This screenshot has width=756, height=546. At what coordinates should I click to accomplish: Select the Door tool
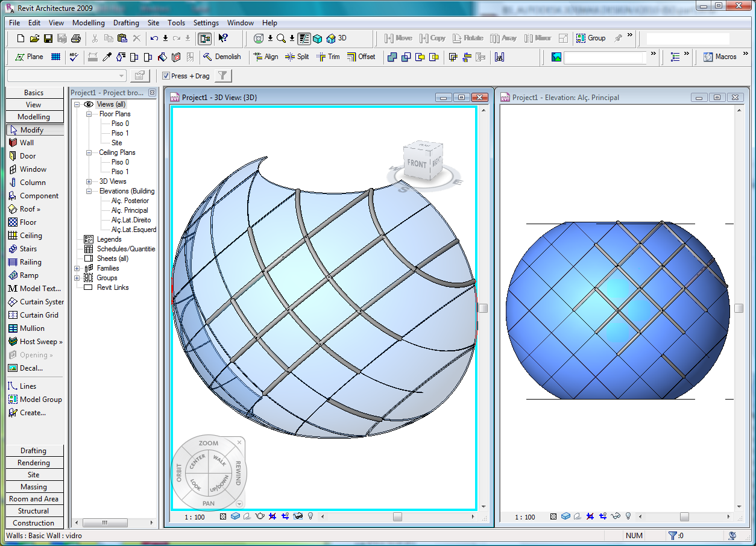27,156
